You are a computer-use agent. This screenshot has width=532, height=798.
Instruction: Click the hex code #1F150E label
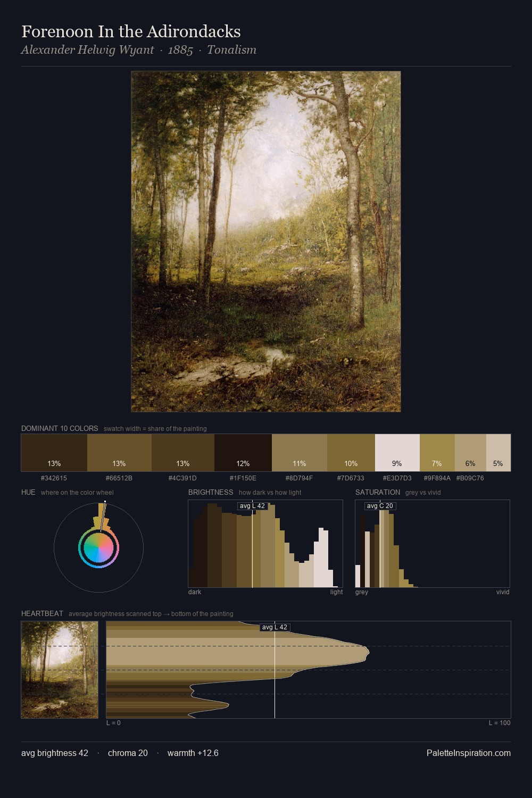pos(243,478)
